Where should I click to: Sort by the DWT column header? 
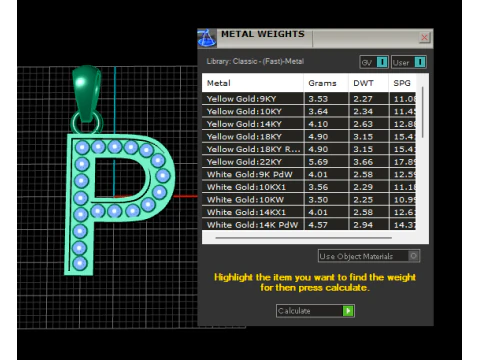click(369, 83)
